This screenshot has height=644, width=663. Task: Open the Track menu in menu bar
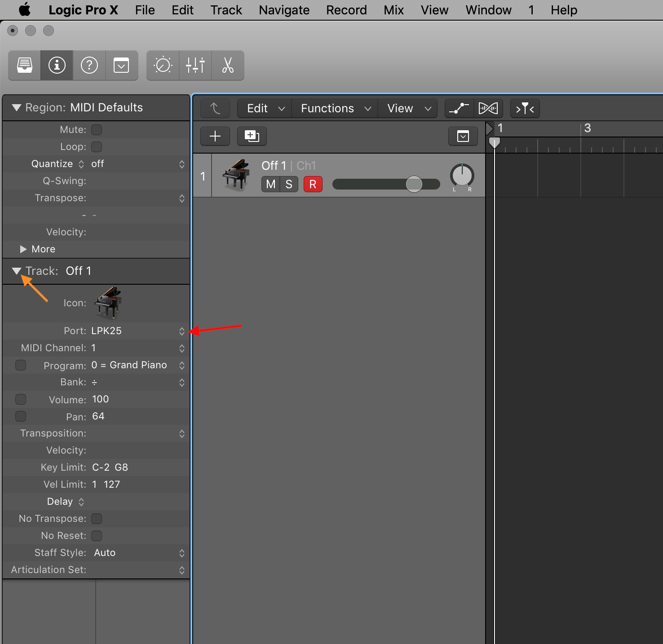(x=226, y=10)
